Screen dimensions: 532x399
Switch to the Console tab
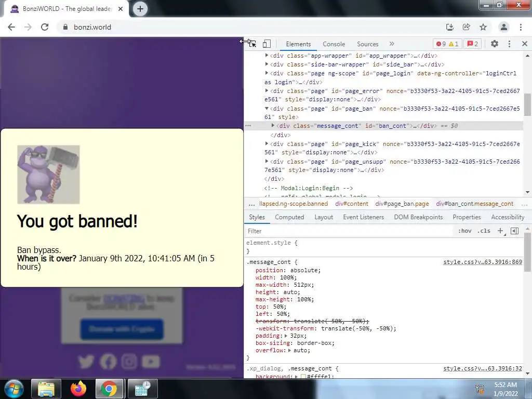point(334,44)
